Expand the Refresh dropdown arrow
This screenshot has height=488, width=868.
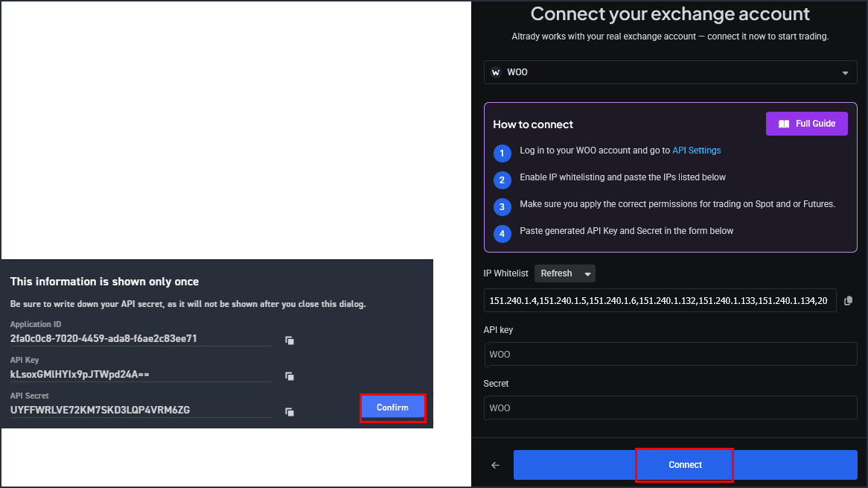tap(587, 273)
